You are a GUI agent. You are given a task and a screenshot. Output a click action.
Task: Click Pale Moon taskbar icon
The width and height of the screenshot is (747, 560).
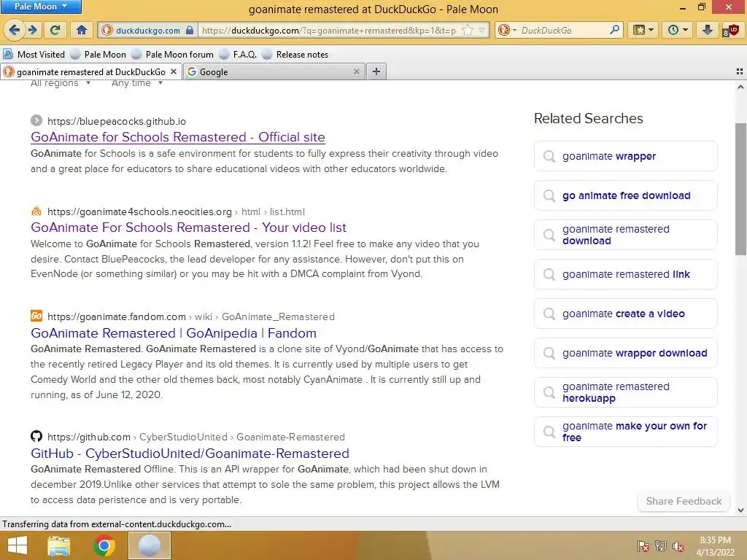point(149,545)
